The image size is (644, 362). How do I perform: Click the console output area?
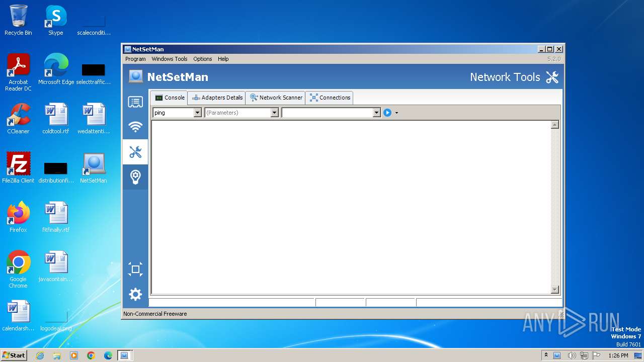point(351,207)
